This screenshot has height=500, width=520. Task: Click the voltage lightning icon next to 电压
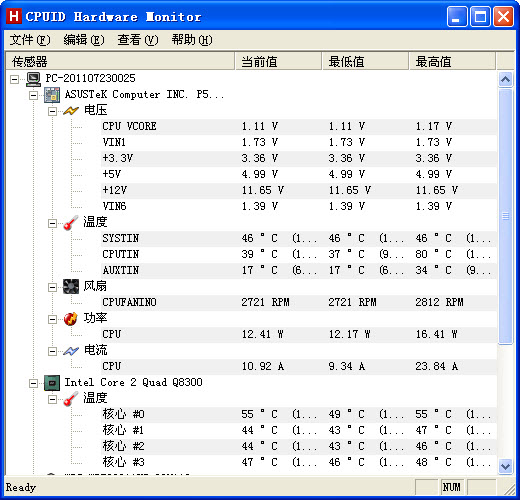pyautogui.click(x=71, y=111)
